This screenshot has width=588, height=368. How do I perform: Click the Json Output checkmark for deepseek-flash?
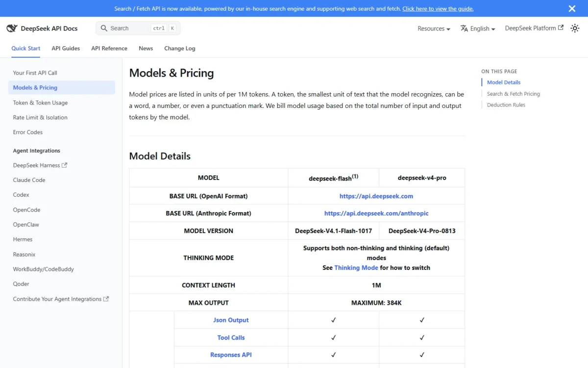(334, 320)
